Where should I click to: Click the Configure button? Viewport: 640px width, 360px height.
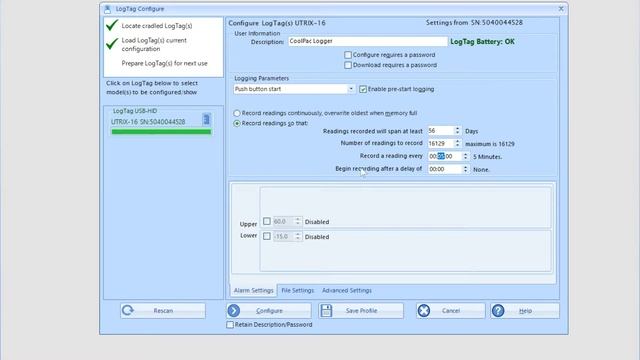coord(269,311)
